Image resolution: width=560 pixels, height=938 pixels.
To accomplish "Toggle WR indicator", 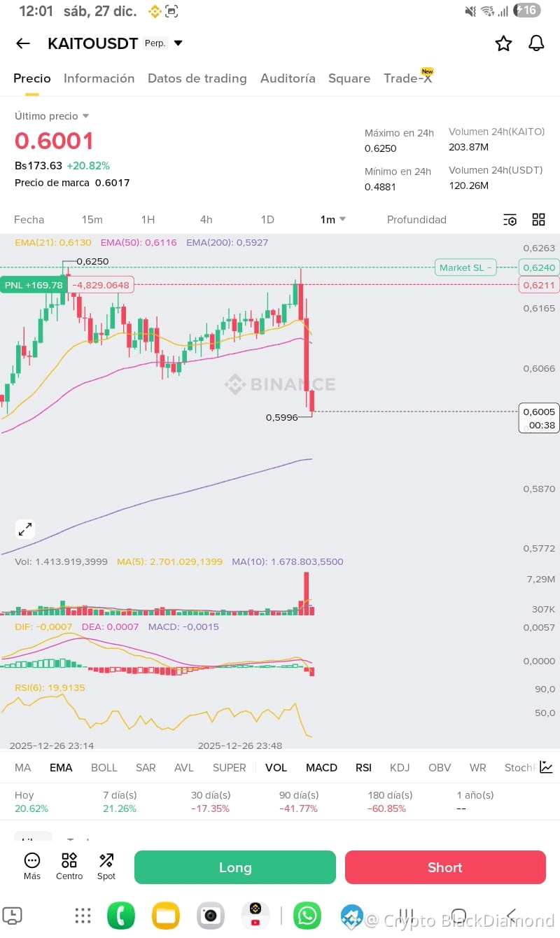I will 478,768.
